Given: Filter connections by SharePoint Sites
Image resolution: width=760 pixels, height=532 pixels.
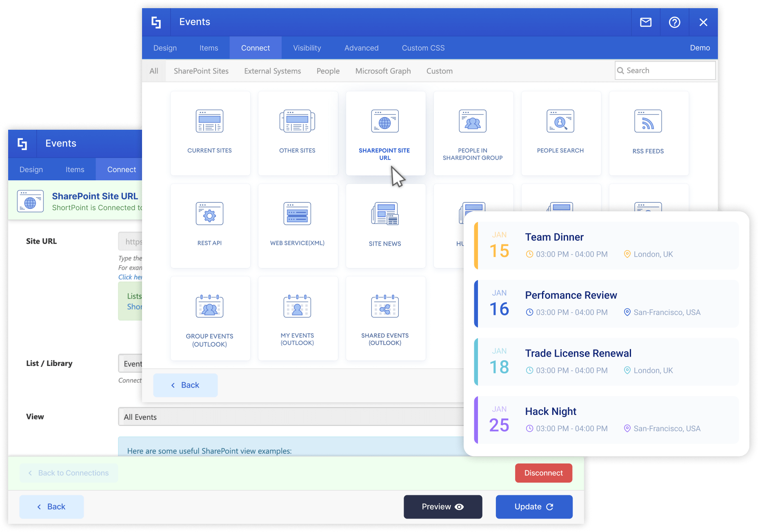Looking at the screenshot, I should click(201, 71).
